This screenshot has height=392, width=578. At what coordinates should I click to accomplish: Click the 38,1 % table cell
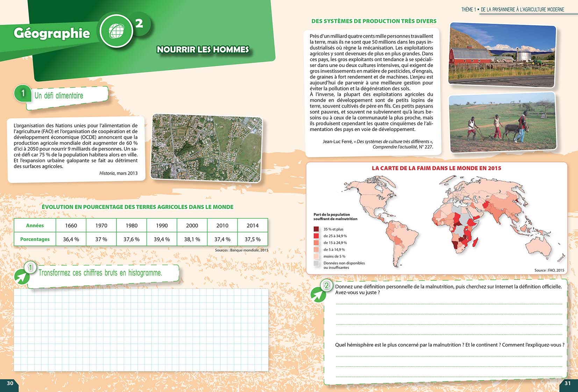pyautogui.click(x=192, y=239)
